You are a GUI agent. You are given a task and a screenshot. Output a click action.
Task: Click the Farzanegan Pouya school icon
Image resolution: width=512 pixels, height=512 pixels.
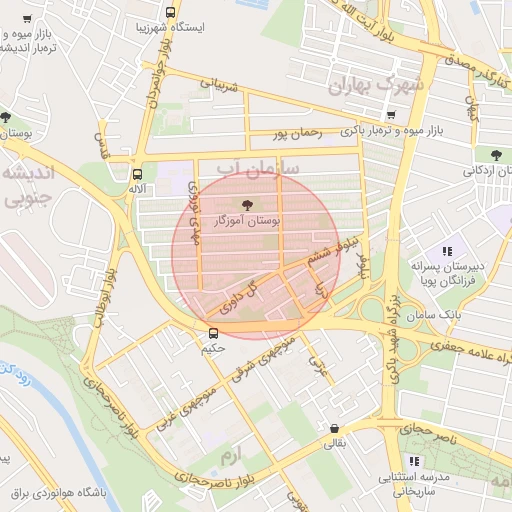point(447,251)
